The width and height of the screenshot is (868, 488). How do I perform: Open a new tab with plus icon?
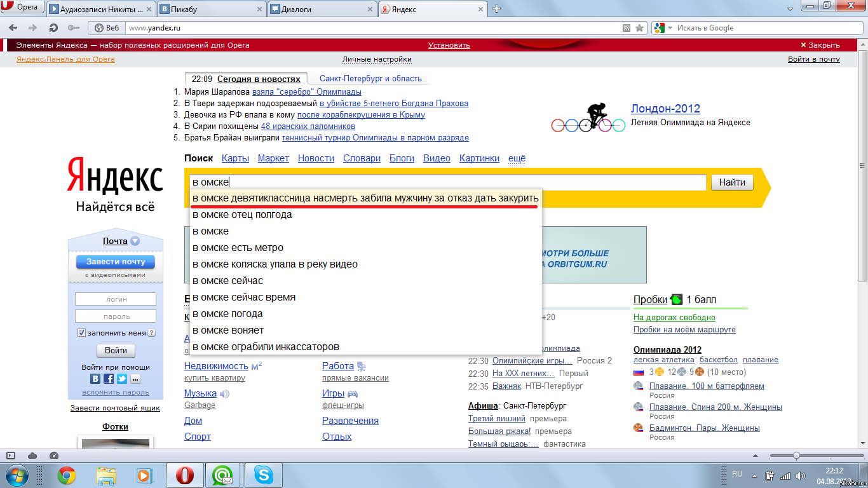pyautogui.click(x=497, y=9)
